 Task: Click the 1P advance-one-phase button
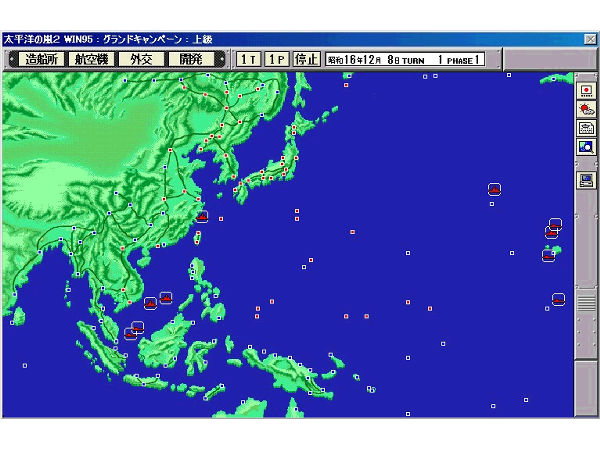(x=277, y=59)
